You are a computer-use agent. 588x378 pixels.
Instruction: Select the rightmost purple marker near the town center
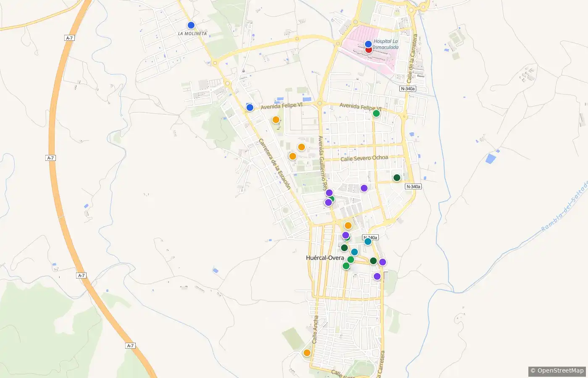[x=383, y=262]
